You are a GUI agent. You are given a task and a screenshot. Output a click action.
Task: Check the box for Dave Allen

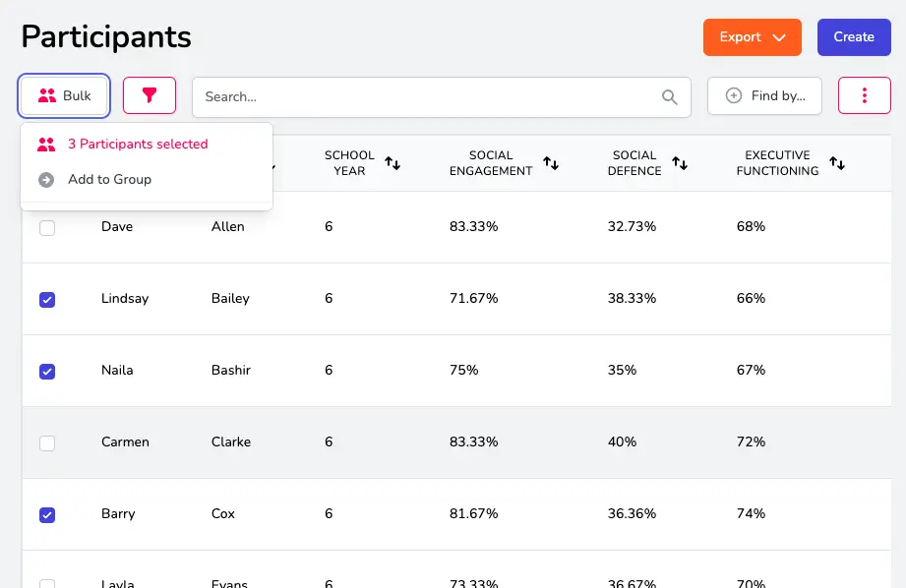(x=47, y=228)
